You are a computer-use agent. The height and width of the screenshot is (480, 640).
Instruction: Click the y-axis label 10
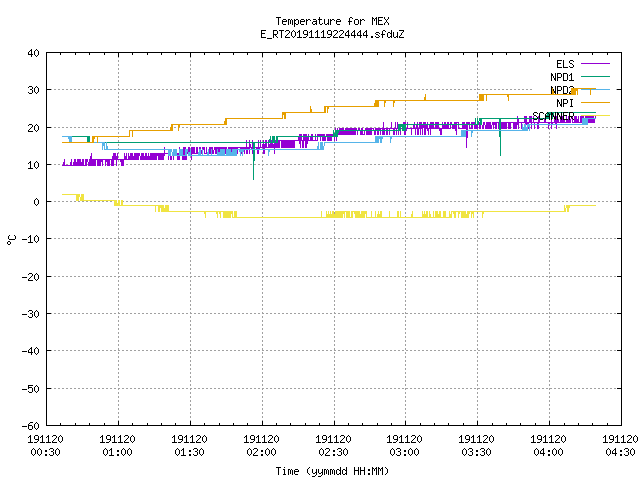coord(33,165)
